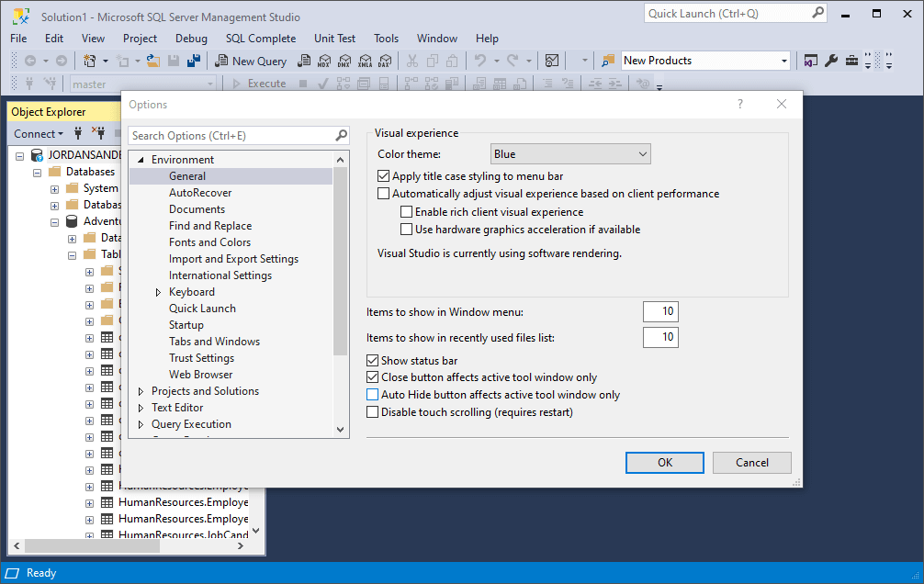Image resolution: width=924 pixels, height=584 pixels.
Task: Open the Toolbox icon
Action: 851,61
